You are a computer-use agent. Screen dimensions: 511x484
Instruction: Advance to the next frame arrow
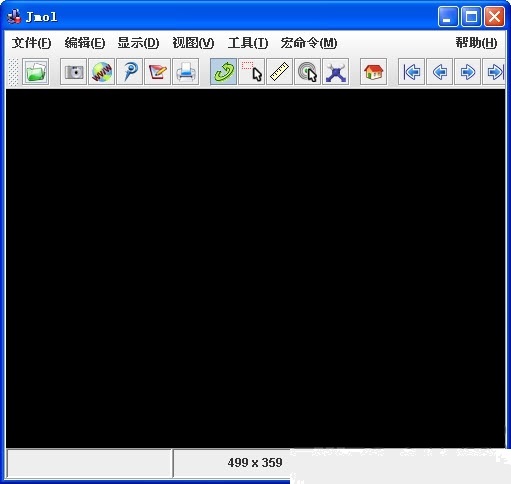pos(468,72)
